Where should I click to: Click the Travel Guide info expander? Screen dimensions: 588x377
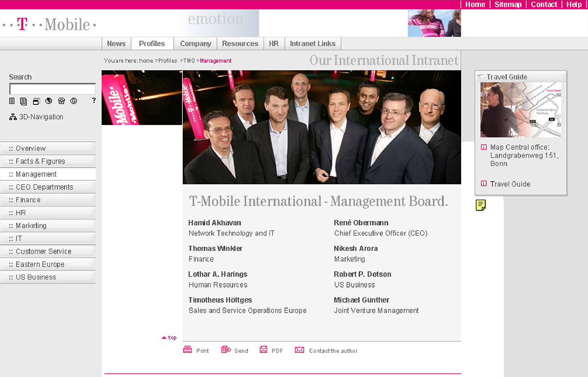tap(484, 184)
